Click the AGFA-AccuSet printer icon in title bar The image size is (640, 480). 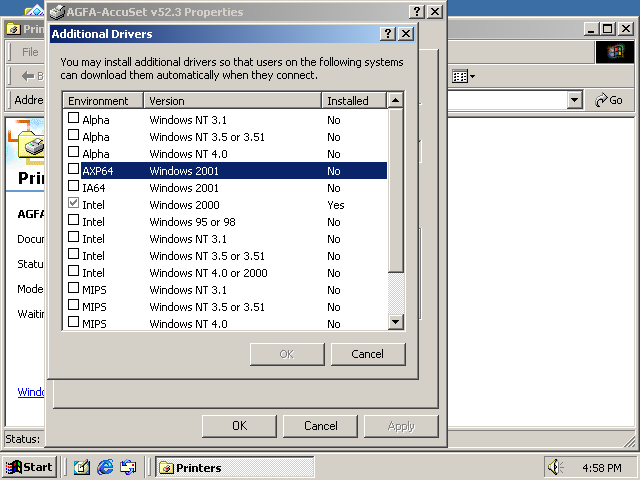point(58,12)
